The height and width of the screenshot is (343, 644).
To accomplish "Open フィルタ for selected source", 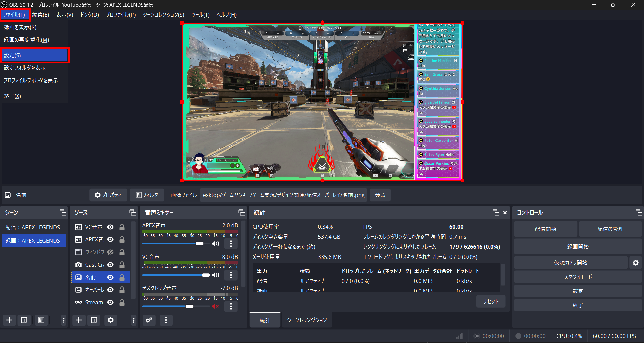I will (x=147, y=195).
